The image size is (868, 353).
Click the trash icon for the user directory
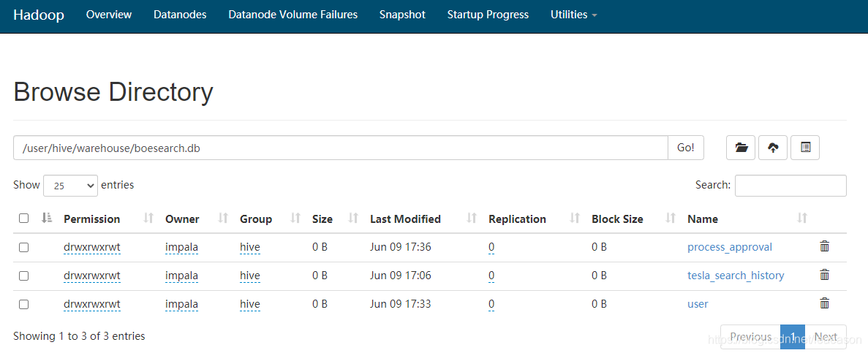824,304
